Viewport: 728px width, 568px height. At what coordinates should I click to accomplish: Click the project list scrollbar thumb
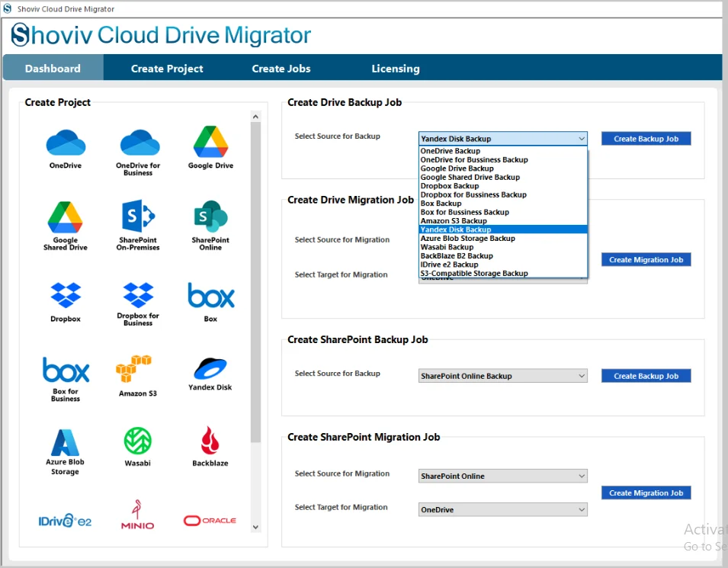pyautogui.click(x=255, y=282)
